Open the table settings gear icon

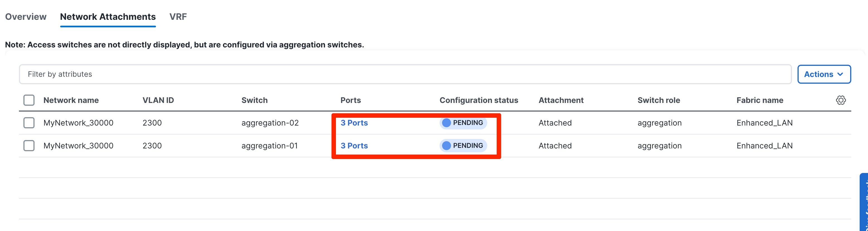840,100
